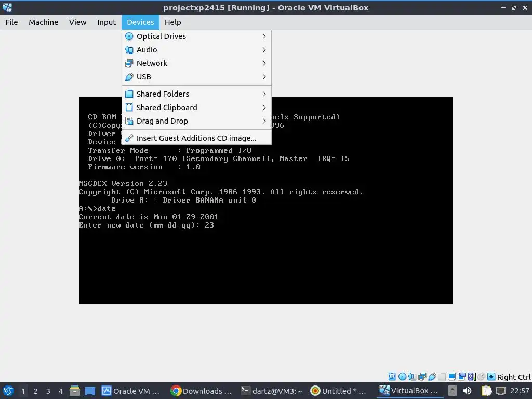
Task: Expand the arrow beside Optical Drives
Action: click(264, 36)
